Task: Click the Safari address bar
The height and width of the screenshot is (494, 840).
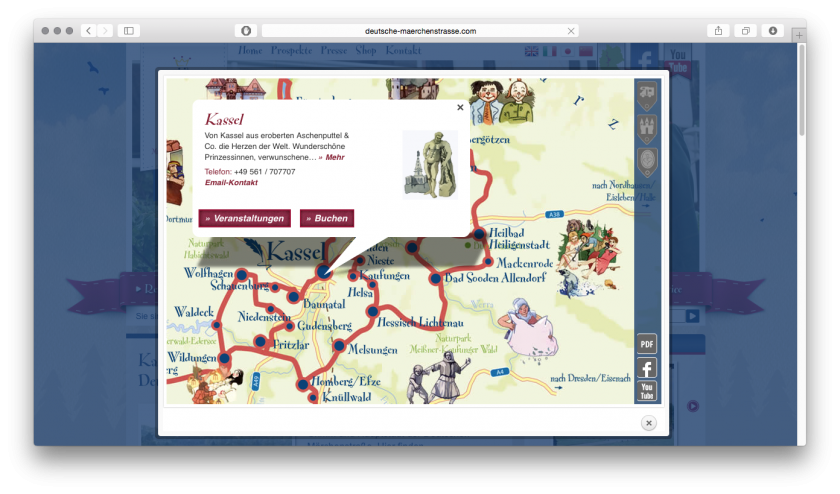Action: pyautogui.click(x=420, y=31)
